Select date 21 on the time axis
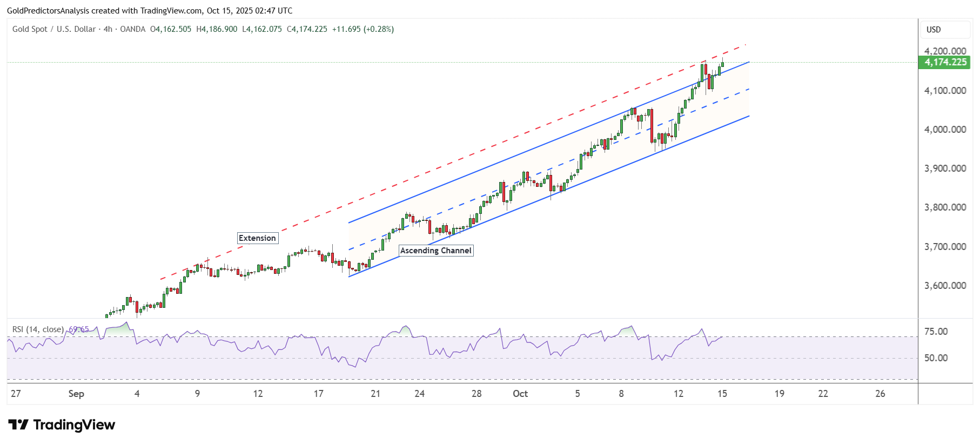Screen dimensions: 980x445 (375, 394)
